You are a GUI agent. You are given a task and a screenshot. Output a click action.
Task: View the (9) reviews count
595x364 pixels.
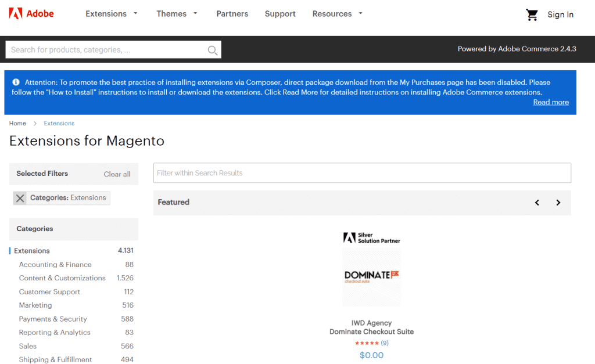pyautogui.click(x=385, y=343)
